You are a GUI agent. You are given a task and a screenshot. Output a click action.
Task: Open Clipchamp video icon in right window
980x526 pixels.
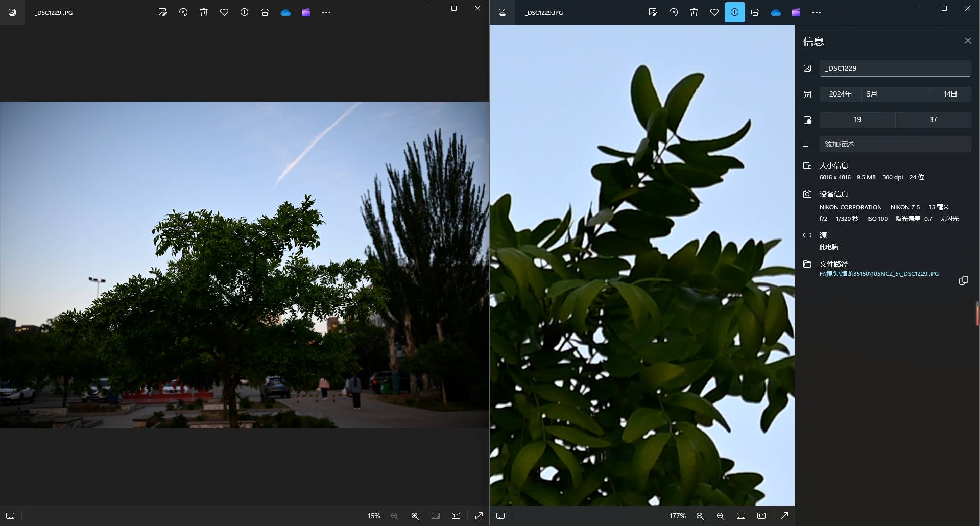[x=796, y=12]
